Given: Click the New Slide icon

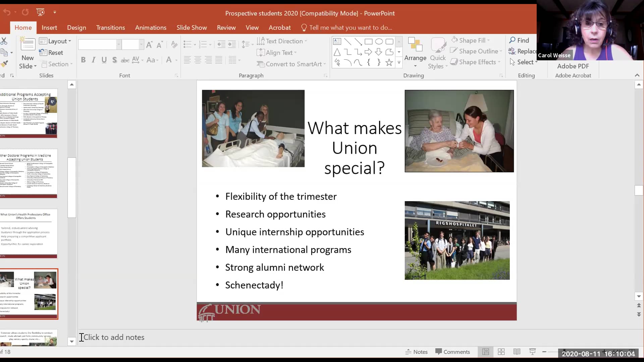Looking at the screenshot, I should 28,45.
